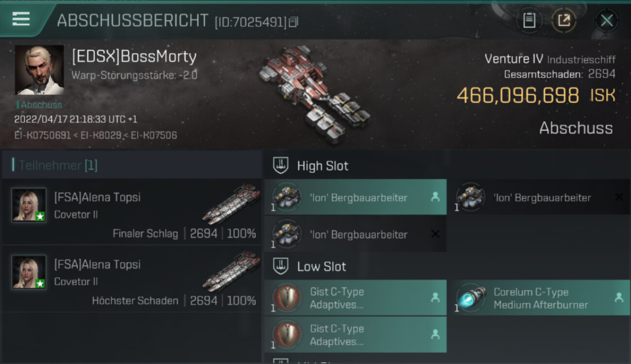Select Corelum C-Type Medium Afterburner
This screenshot has height=364, width=631.
(539, 298)
